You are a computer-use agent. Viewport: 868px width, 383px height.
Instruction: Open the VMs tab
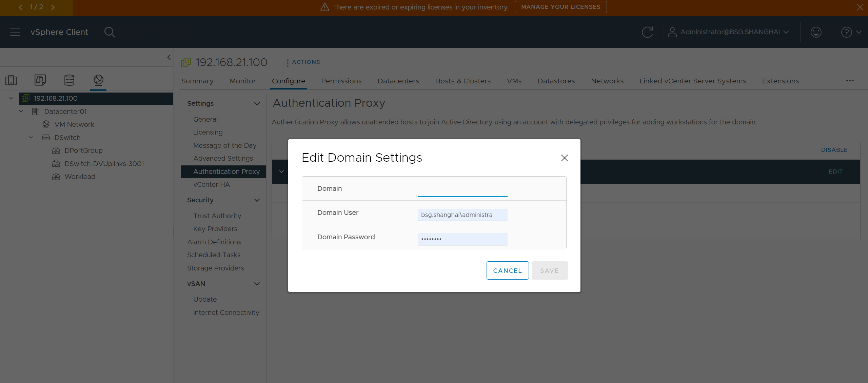[x=514, y=81]
